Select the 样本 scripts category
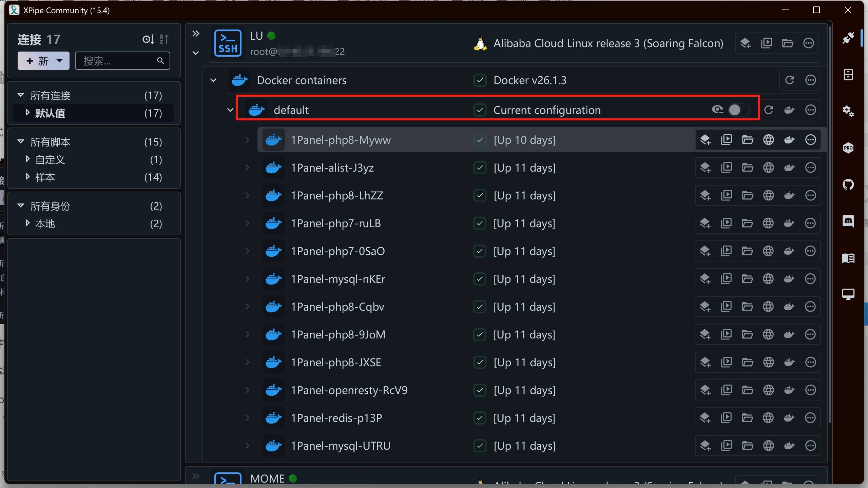Viewport: 868px width, 488px height. click(x=45, y=177)
